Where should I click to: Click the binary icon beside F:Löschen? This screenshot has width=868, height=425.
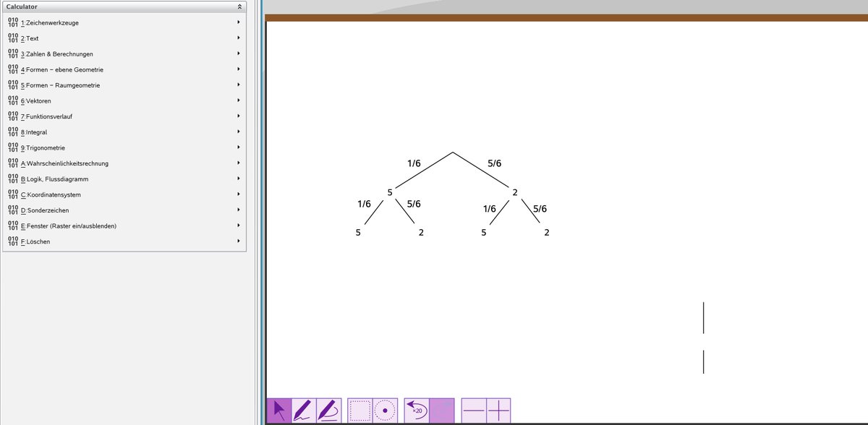[12, 241]
